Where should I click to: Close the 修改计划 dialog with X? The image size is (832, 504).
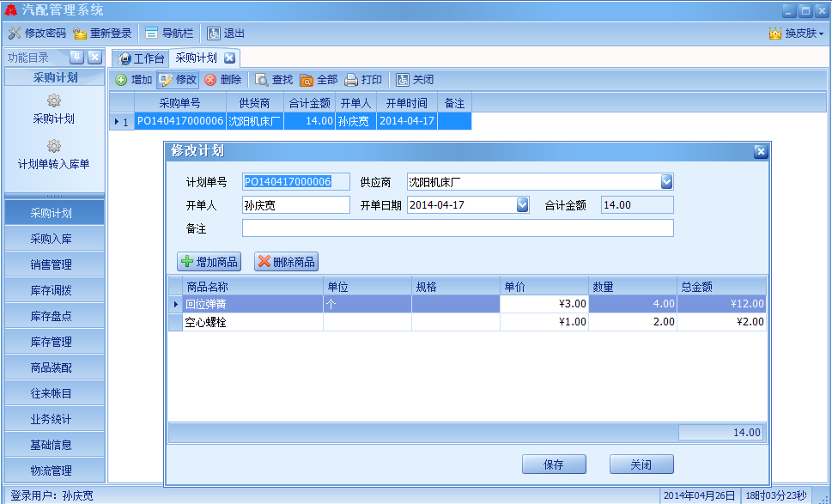(760, 151)
